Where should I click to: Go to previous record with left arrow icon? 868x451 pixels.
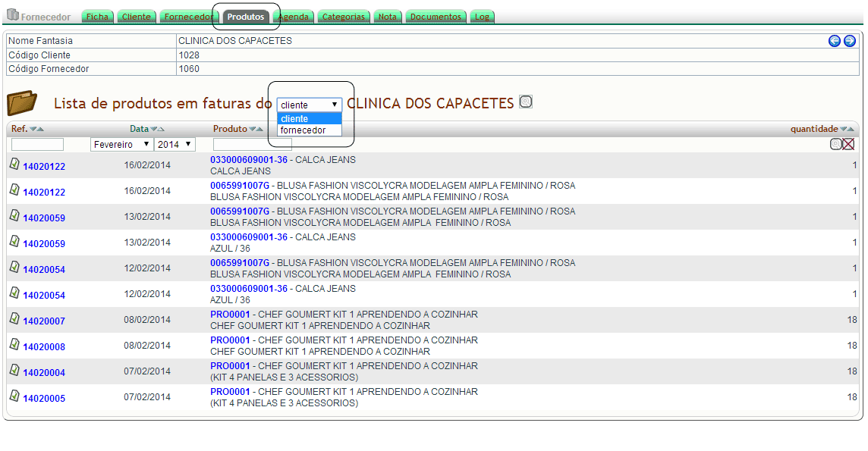pyautogui.click(x=834, y=41)
